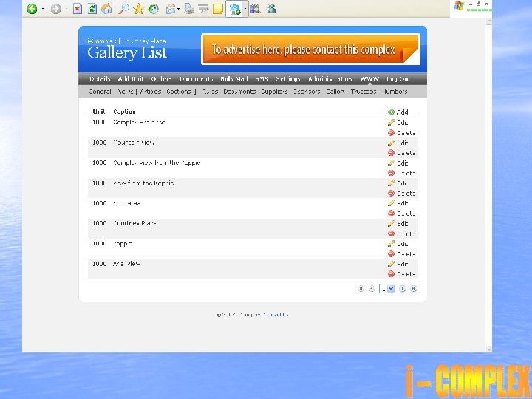Open the Articles submenu link
The width and height of the screenshot is (532, 399).
(151, 92)
